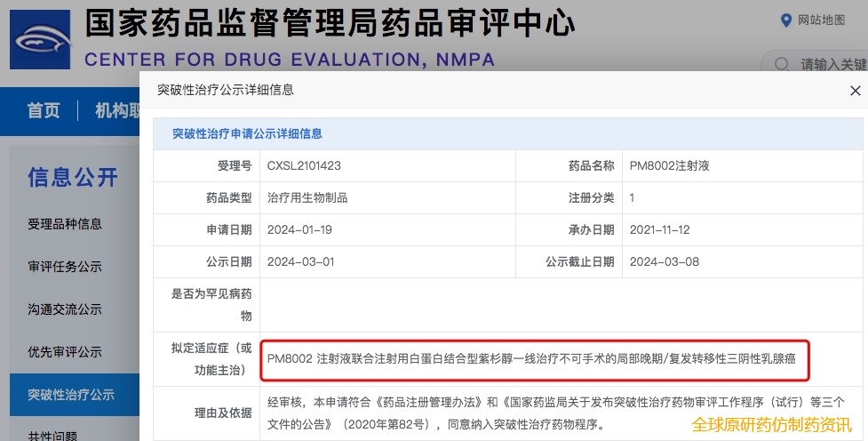Select 突破性治疗公示 in the sidebar
Viewport: 868px width, 441px height.
click(74, 395)
